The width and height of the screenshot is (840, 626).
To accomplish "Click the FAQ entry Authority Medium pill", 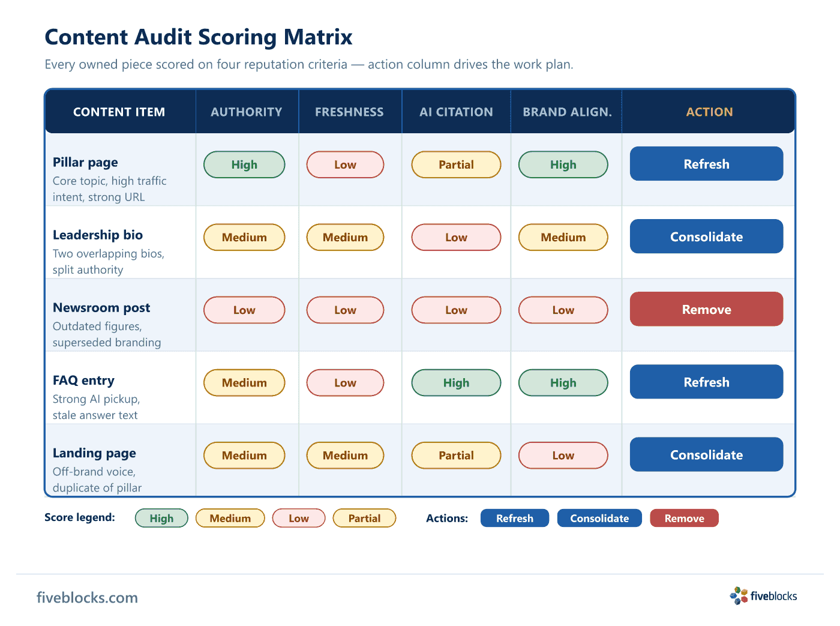I will pyautogui.click(x=244, y=382).
